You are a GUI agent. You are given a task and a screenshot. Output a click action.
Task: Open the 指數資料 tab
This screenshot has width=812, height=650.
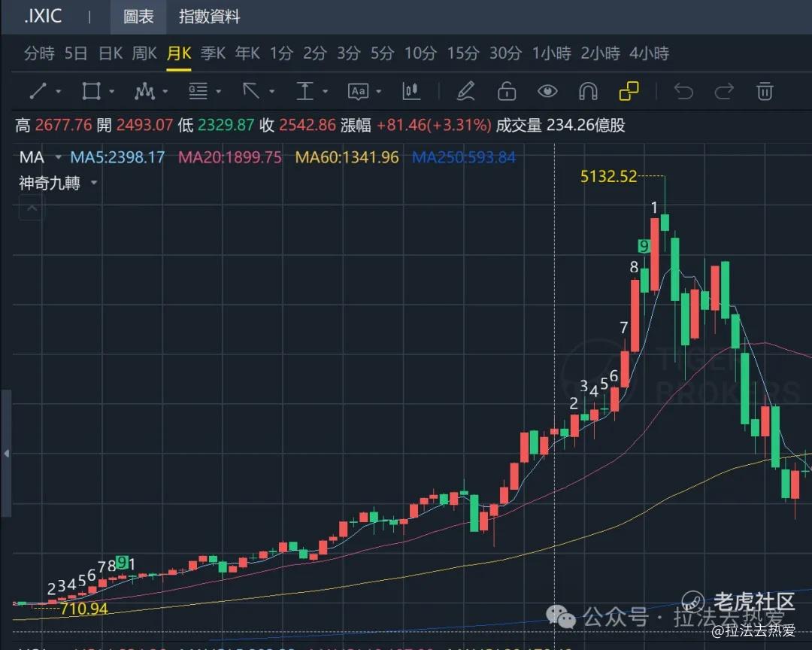coord(209,17)
